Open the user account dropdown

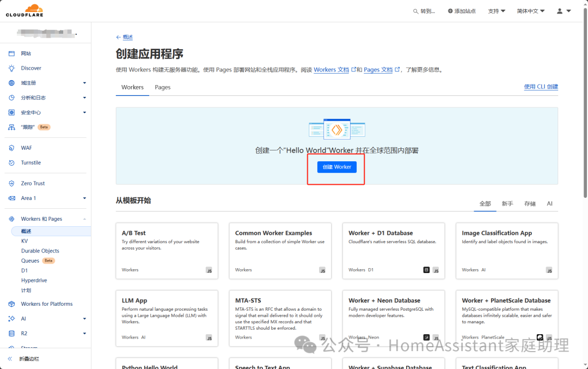563,11
